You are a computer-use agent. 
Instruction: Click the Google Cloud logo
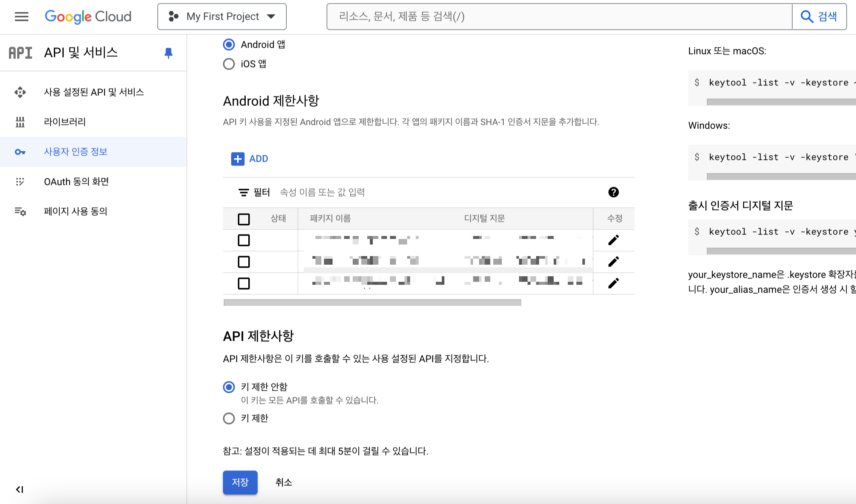click(88, 16)
